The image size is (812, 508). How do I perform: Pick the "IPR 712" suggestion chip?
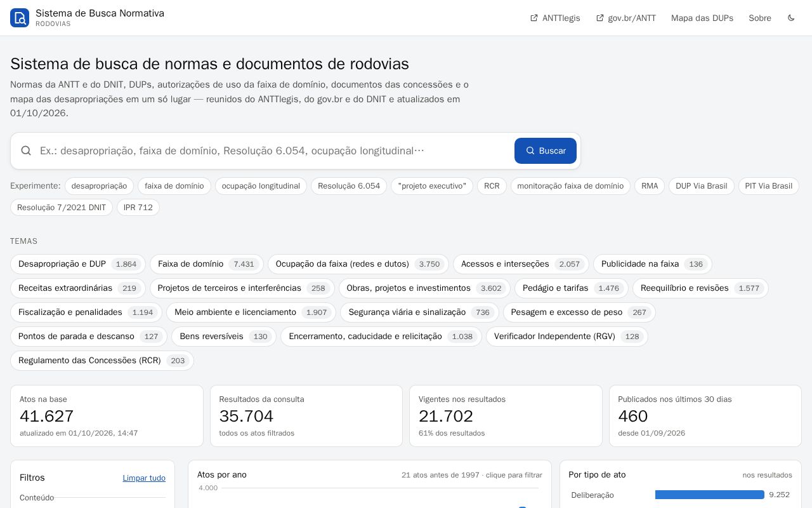click(x=138, y=208)
